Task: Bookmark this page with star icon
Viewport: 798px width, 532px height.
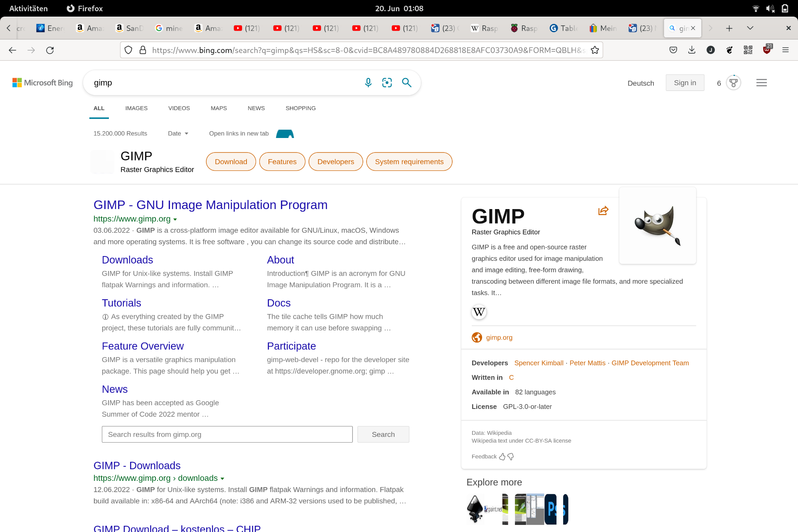Action: tap(595, 50)
